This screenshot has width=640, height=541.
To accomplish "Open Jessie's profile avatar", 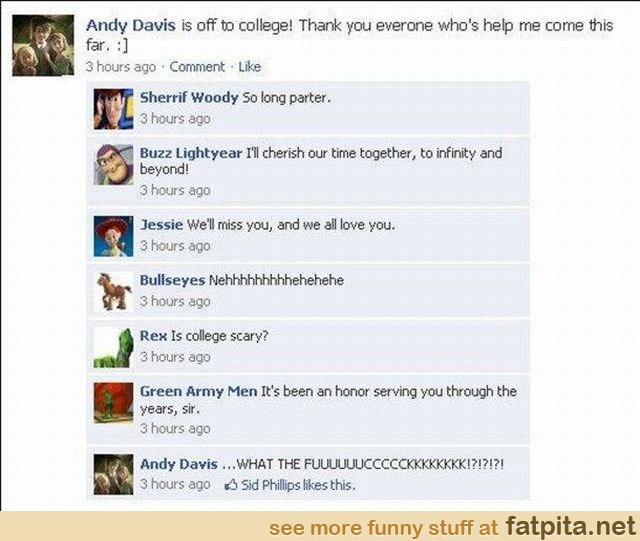I will (x=113, y=236).
